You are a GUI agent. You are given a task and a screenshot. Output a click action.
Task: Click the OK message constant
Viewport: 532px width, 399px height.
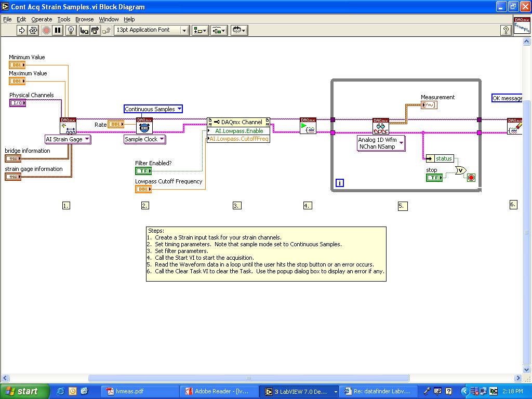pyautogui.click(x=507, y=98)
